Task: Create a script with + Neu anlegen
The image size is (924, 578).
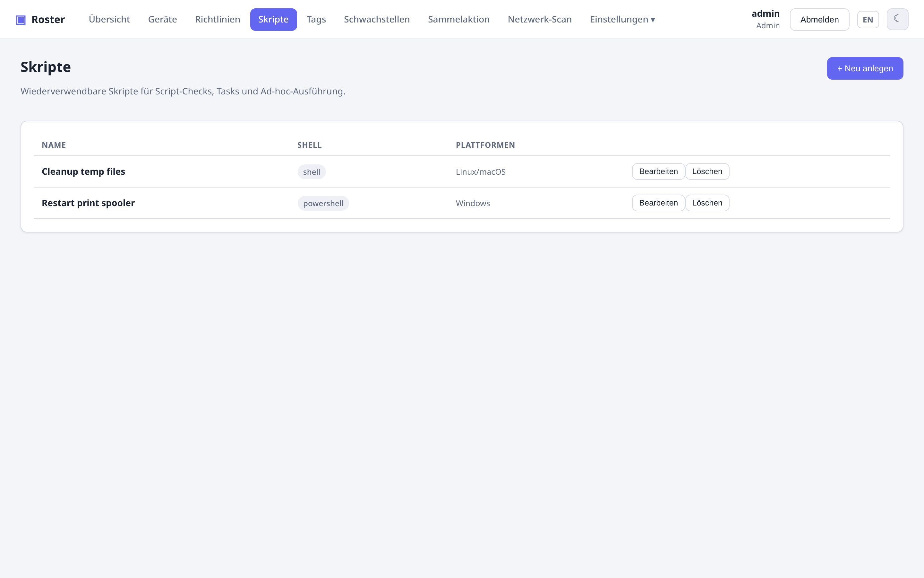Action: (x=865, y=68)
